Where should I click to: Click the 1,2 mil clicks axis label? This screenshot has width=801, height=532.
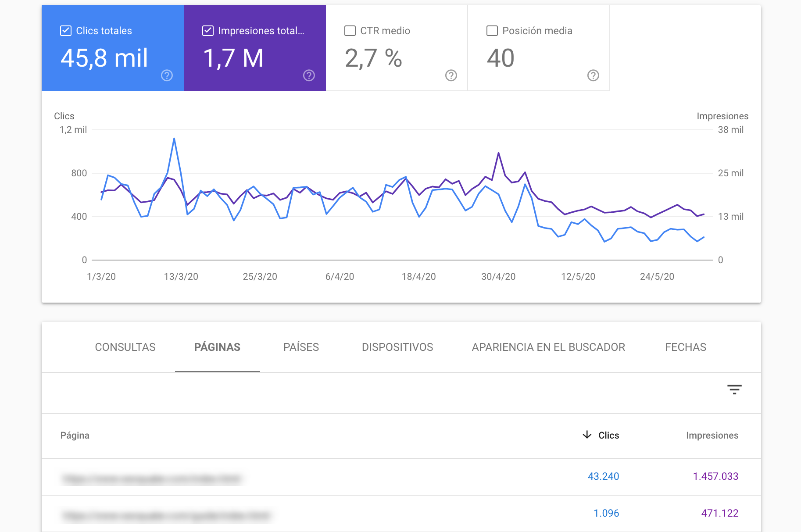pos(73,130)
